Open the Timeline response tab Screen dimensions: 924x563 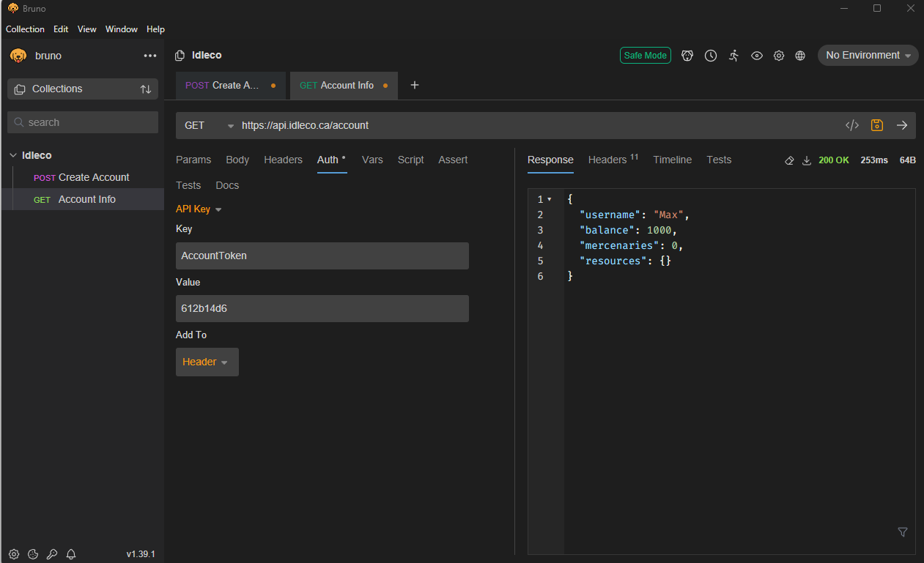click(672, 160)
